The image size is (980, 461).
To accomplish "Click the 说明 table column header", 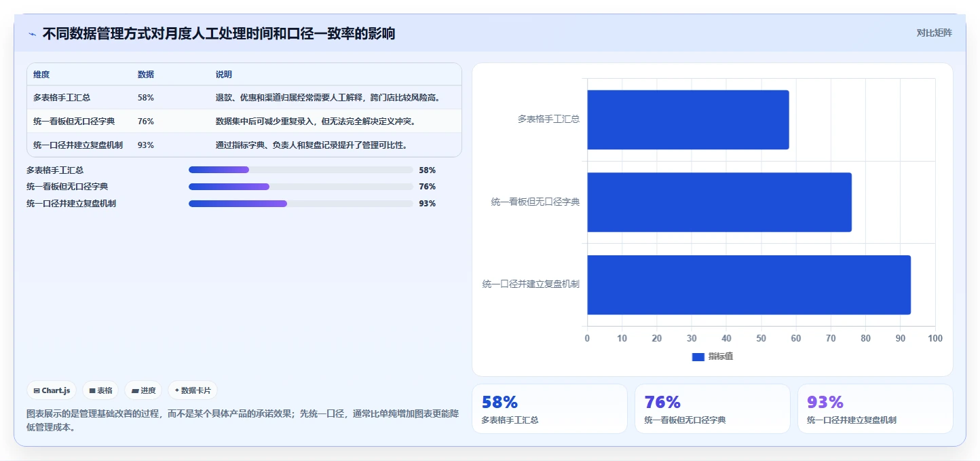I will pyautogui.click(x=224, y=74).
